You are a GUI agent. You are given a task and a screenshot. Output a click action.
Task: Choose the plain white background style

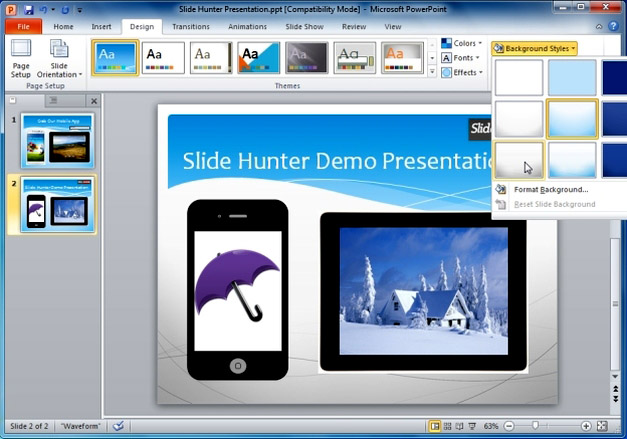point(519,78)
